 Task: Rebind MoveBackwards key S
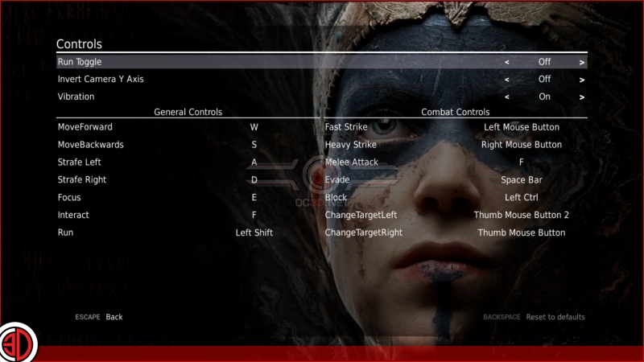[x=254, y=145]
